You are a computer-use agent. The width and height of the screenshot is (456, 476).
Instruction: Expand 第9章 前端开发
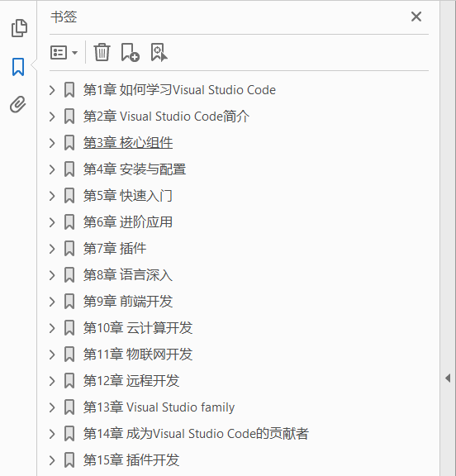tap(52, 302)
